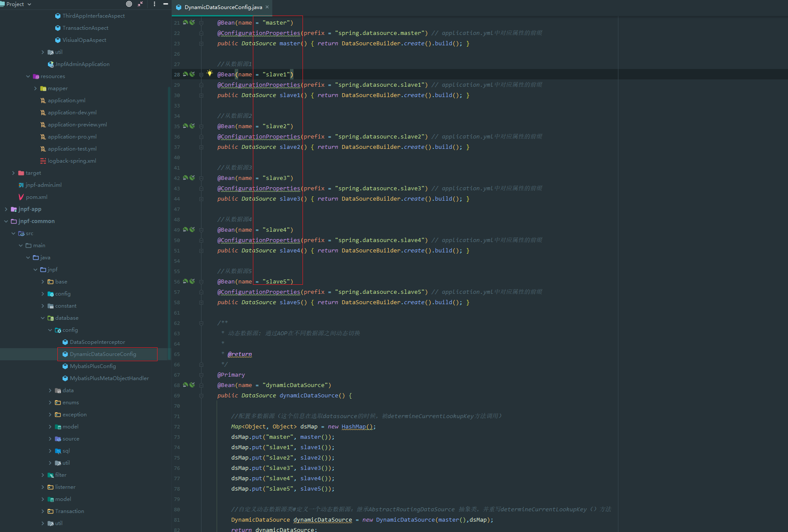Expand the jnpf-app module
This screenshot has width=788, height=532.
(6, 209)
